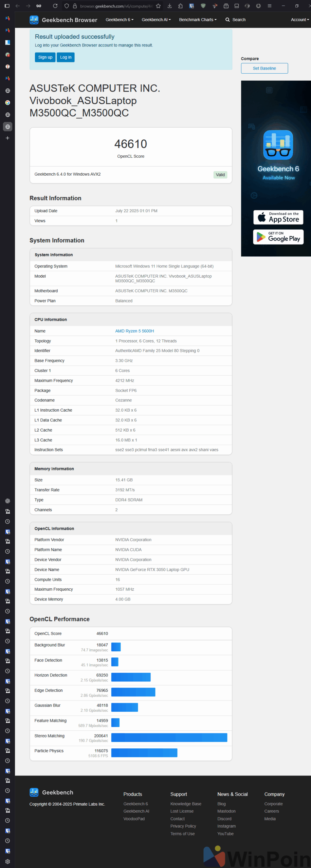Viewport: 311px width, 868px height.
Task: Click the Edge Detection score bar
Action: (x=133, y=692)
